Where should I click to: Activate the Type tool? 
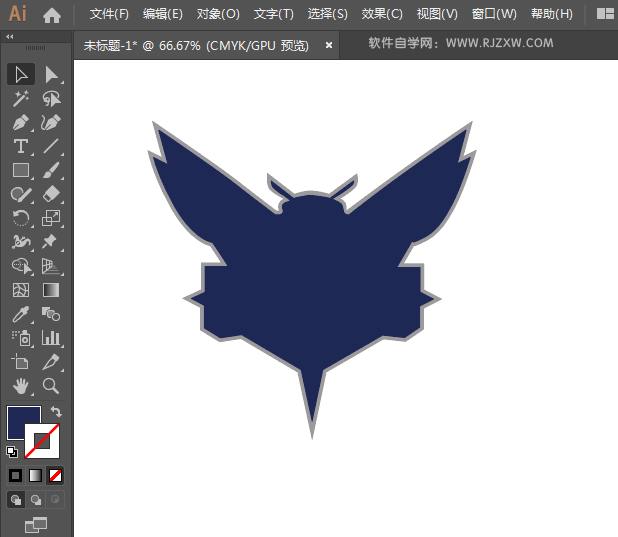tap(21, 146)
